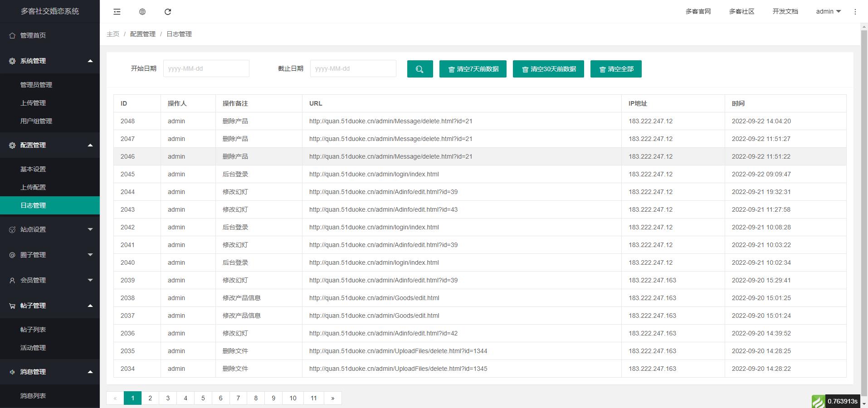Viewport: 868px width, 408px height.
Task: Expand the 站点设置 sidebar menu
Action: [50, 229]
